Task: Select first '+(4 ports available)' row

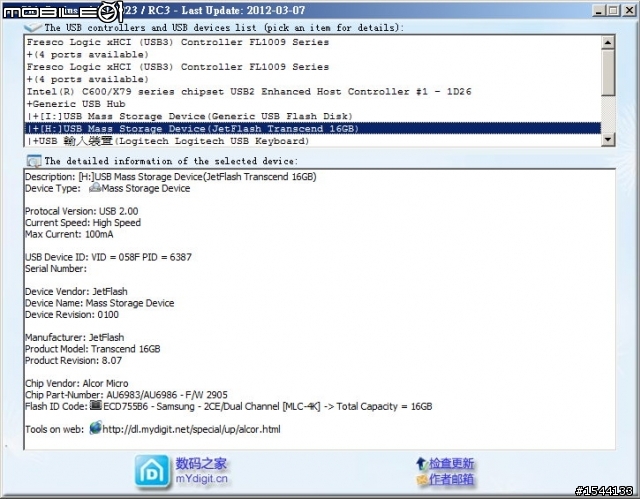Action: tap(313, 54)
